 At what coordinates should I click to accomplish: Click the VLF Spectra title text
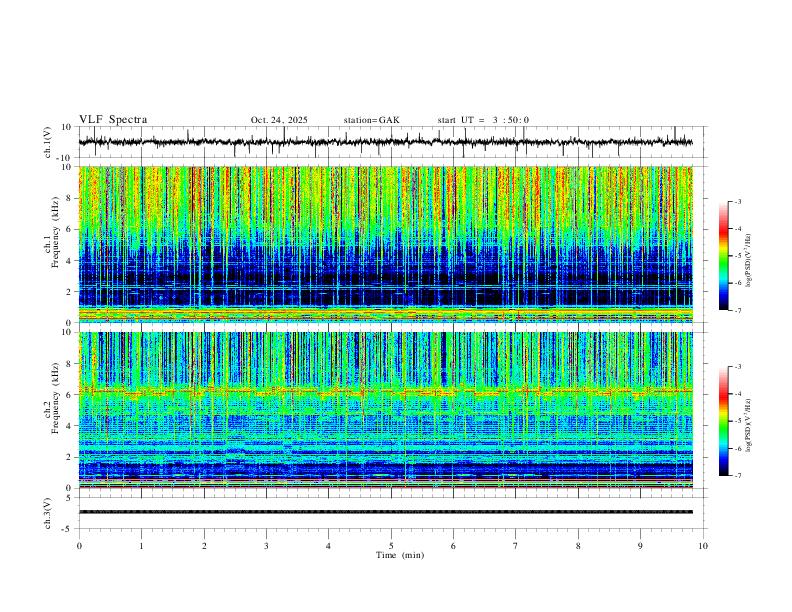[x=113, y=120]
